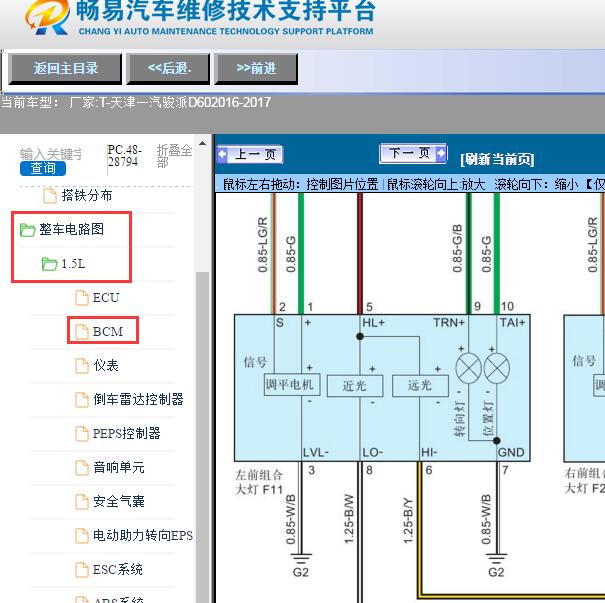Go back with the <<后退 button
The height and width of the screenshot is (603, 605).
click(x=169, y=69)
